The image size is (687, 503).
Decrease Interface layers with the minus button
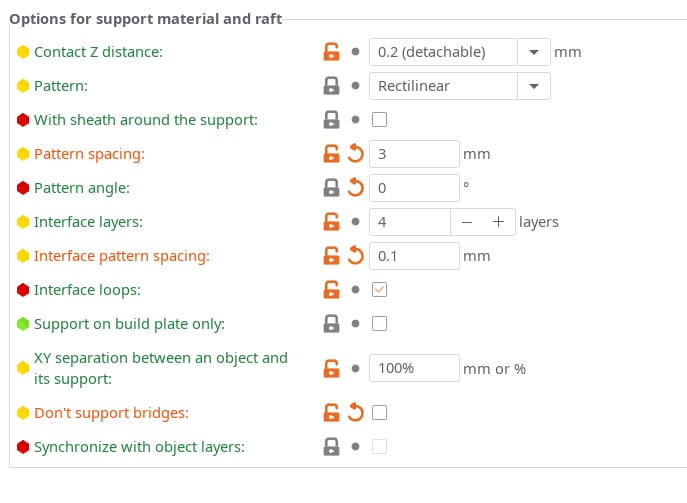tap(467, 222)
